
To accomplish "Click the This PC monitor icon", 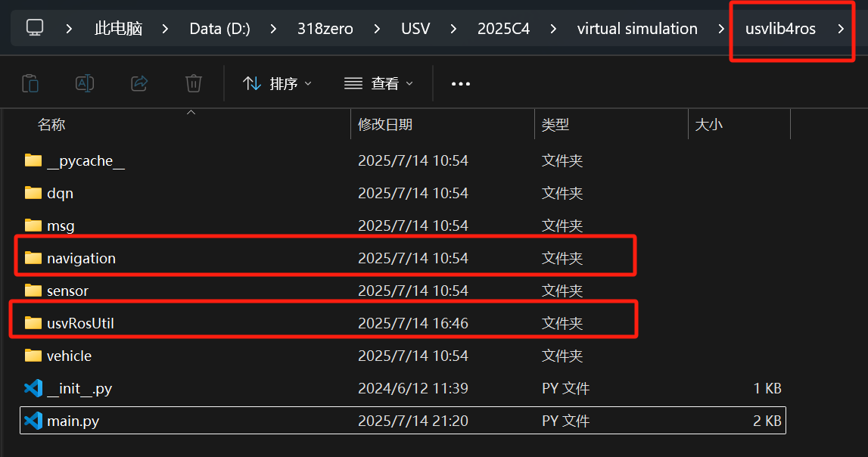I will tap(35, 29).
